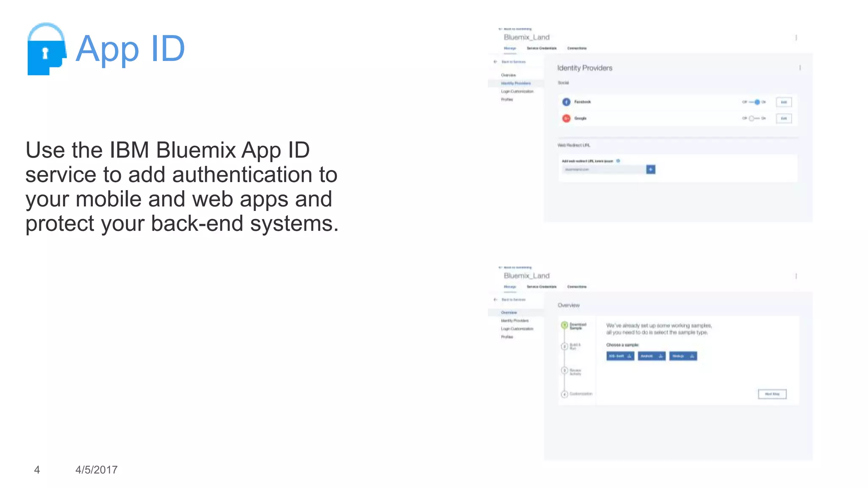
Task: Click the Next Step button
Action: [x=772, y=394]
